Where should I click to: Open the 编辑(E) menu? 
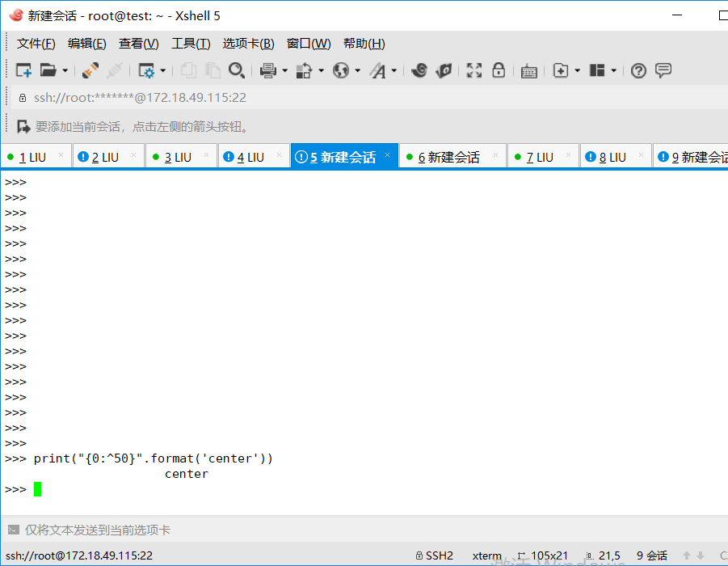pos(86,44)
